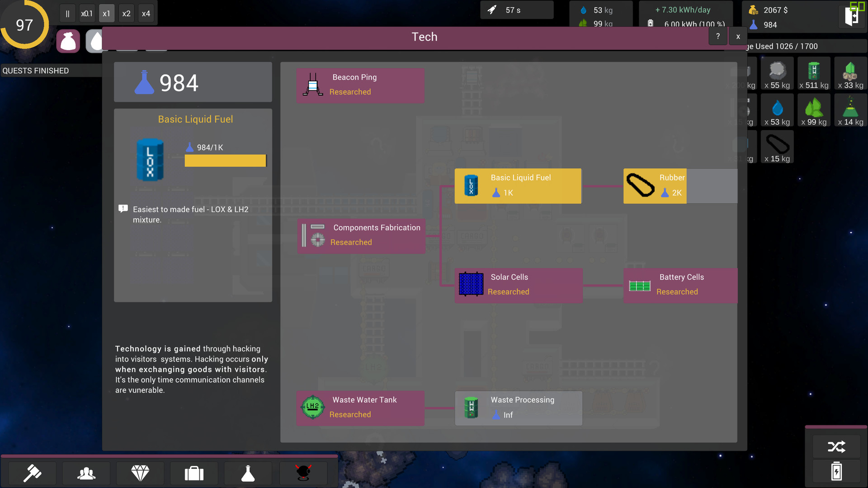Select the Waste Processing tech node

pyautogui.click(x=518, y=408)
